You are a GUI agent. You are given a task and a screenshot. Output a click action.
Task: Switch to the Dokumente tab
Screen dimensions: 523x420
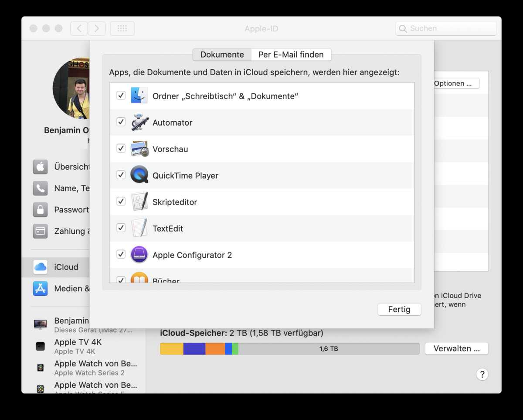click(222, 55)
